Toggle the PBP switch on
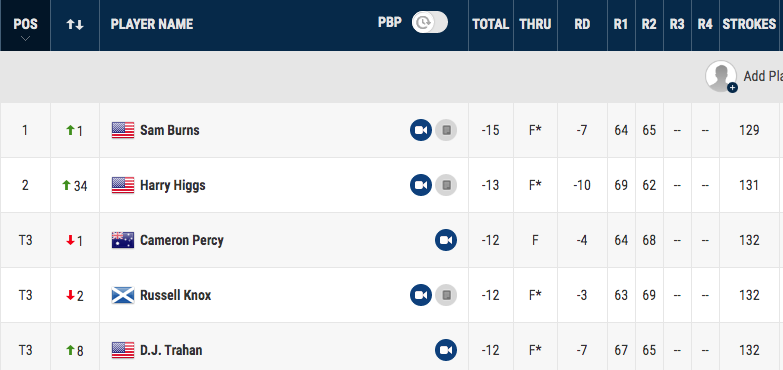This screenshot has width=783, height=370. (x=429, y=22)
